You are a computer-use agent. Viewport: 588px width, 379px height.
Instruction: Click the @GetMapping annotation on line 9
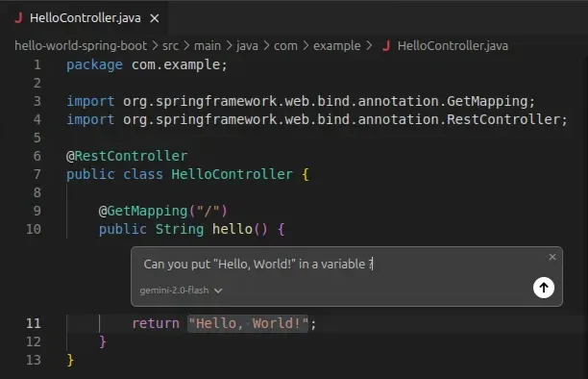click(x=143, y=211)
